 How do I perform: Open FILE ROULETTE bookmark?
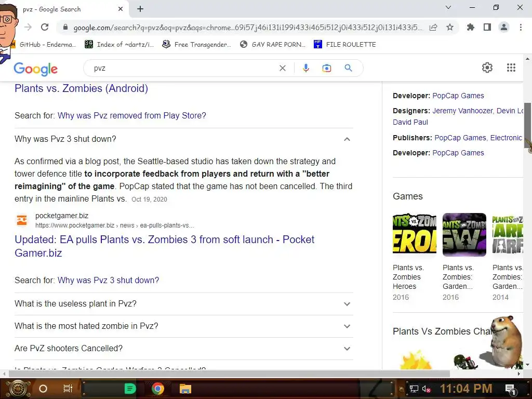pos(345,45)
